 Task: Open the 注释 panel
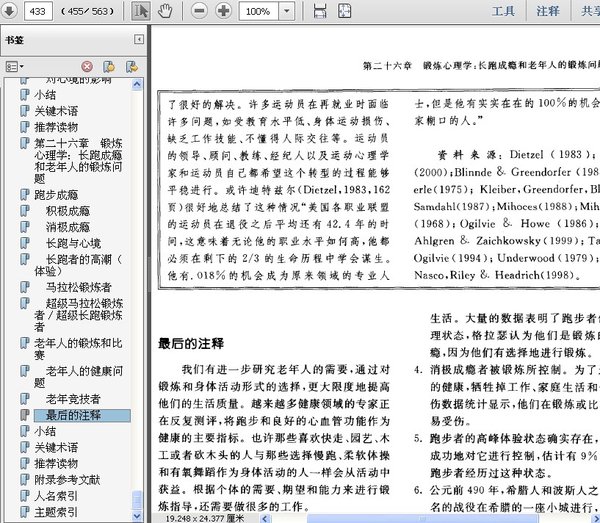pyautogui.click(x=548, y=12)
